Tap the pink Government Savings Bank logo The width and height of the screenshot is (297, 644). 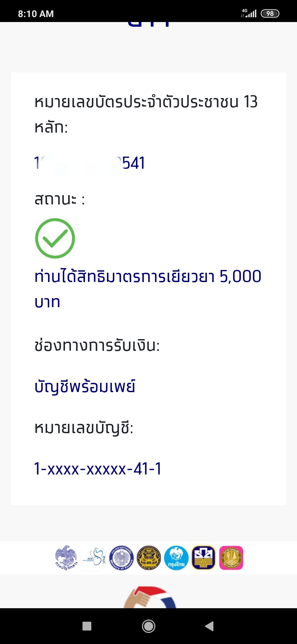[231, 558]
